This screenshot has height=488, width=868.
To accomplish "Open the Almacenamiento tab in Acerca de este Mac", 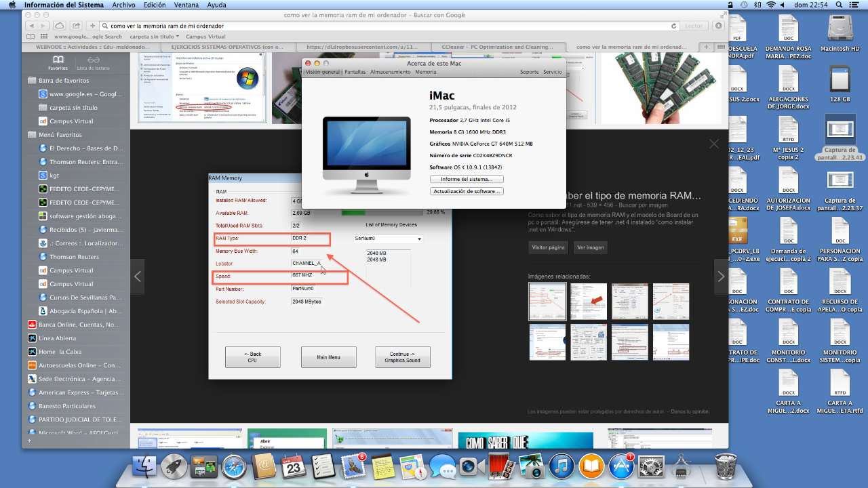I will tap(390, 72).
